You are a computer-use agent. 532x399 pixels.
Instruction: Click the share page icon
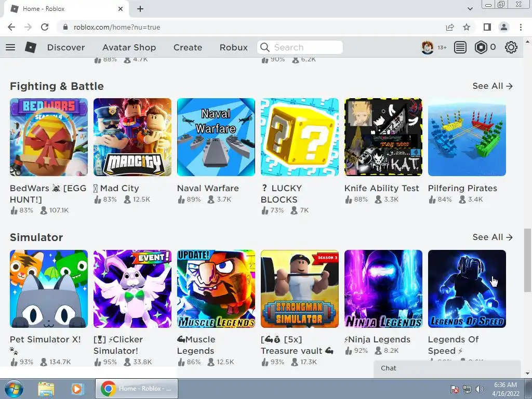(450, 27)
